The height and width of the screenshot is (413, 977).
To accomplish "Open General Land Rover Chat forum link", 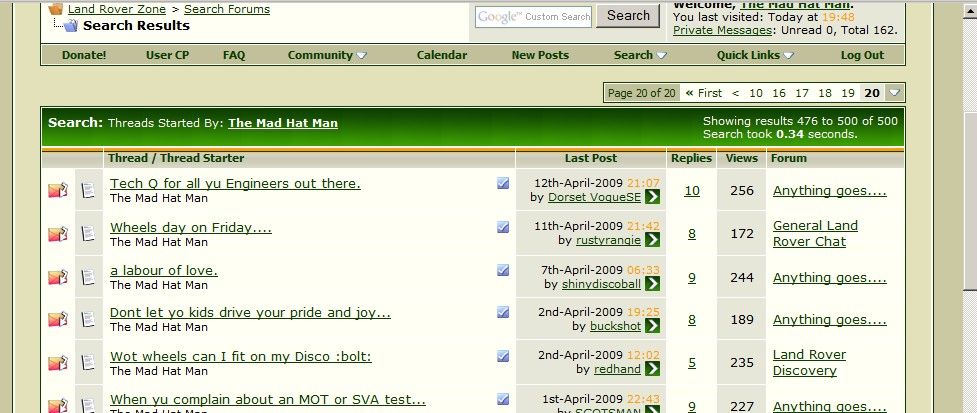I will click(x=815, y=234).
